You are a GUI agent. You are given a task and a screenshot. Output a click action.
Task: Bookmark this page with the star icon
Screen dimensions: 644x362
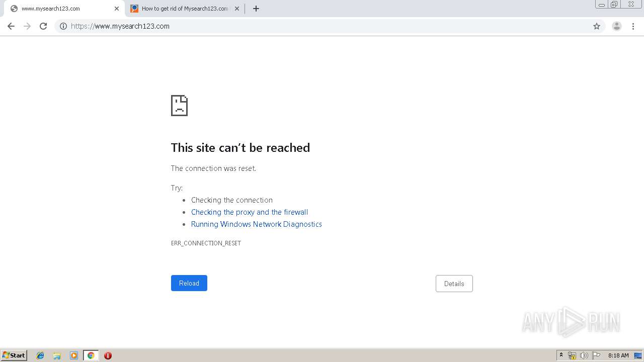[x=597, y=26]
